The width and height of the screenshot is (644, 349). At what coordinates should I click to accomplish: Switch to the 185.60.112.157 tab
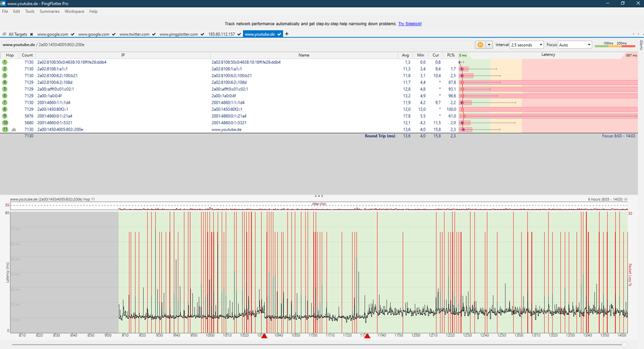tap(222, 34)
